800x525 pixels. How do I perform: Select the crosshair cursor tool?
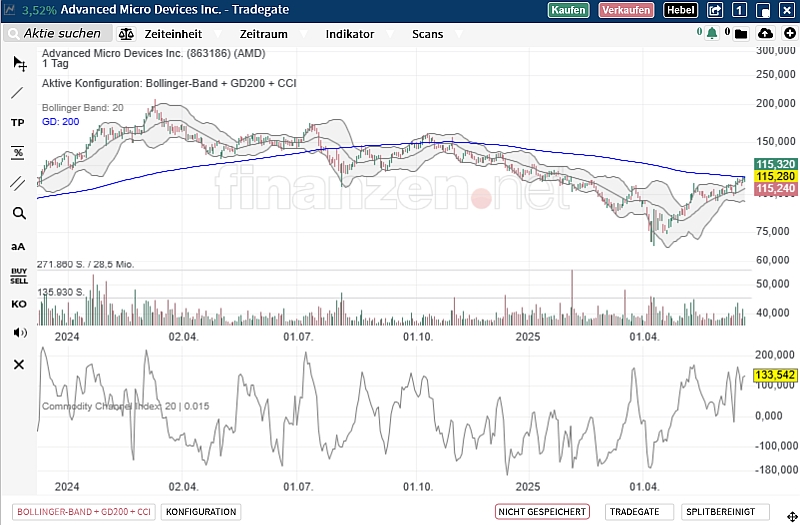pyautogui.click(x=19, y=63)
